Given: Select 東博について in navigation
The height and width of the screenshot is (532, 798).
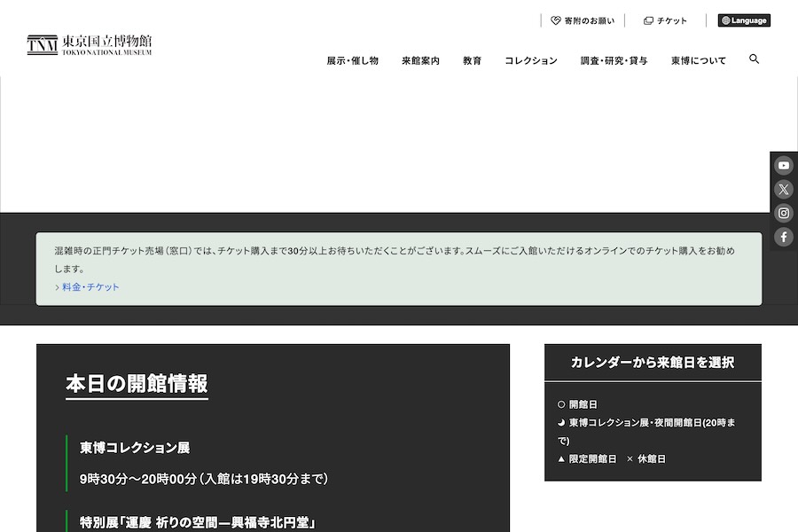Looking at the screenshot, I should (x=698, y=60).
